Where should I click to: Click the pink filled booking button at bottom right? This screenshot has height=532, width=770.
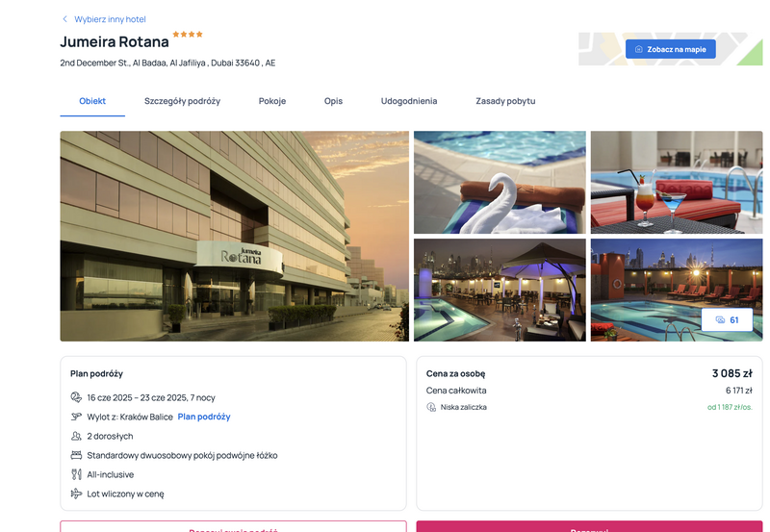pyautogui.click(x=589, y=526)
